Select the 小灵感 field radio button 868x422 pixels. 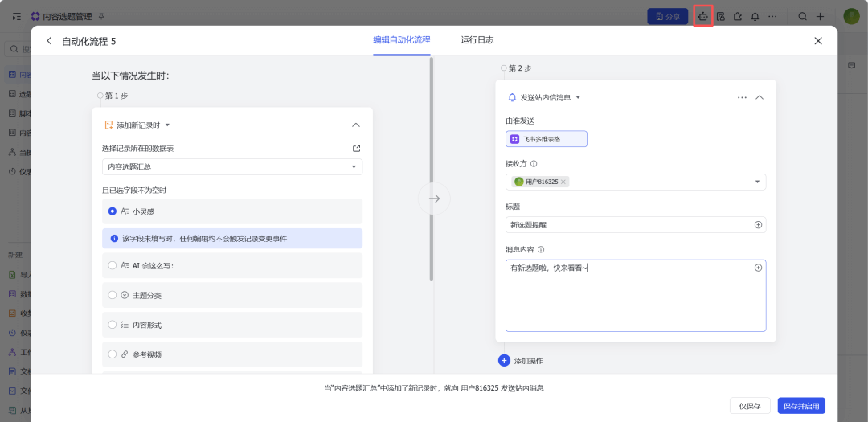[x=113, y=211]
